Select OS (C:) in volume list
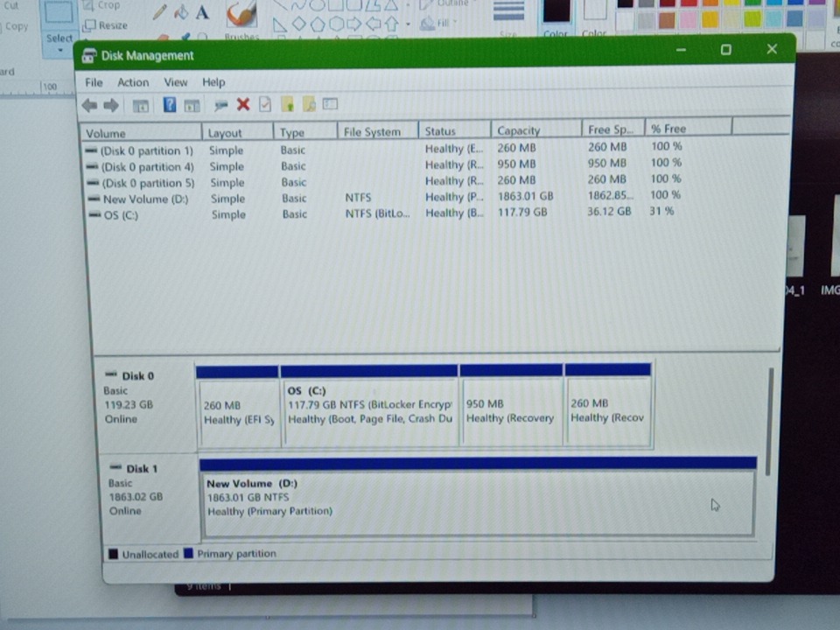This screenshot has height=630, width=840. [x=383, y=213]
